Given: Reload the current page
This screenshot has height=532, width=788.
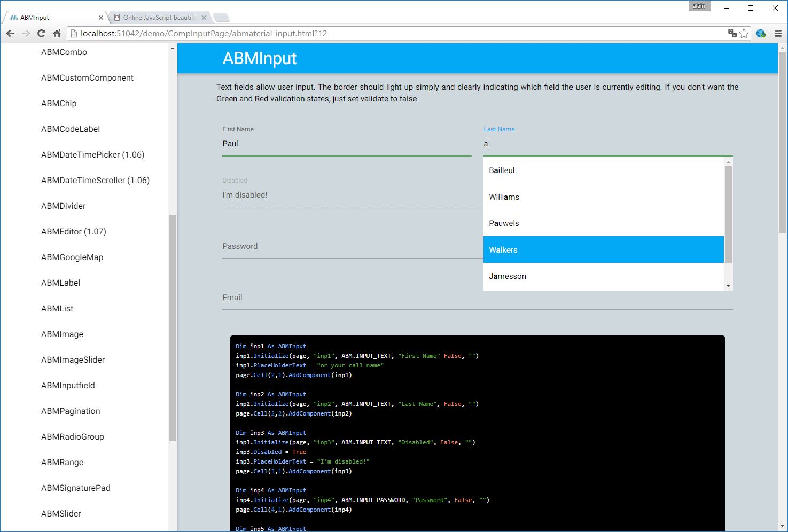Looking at the screenshot, I should [41, 34].
